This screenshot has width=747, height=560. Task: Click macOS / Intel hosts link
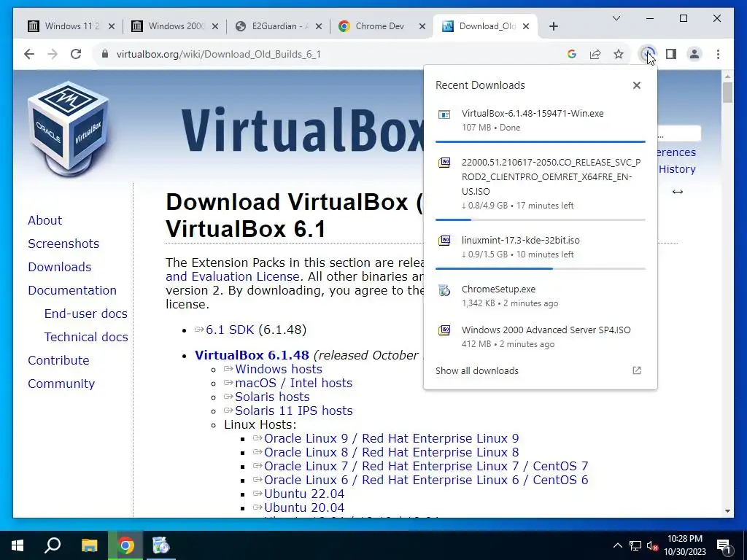coord(293,383)
